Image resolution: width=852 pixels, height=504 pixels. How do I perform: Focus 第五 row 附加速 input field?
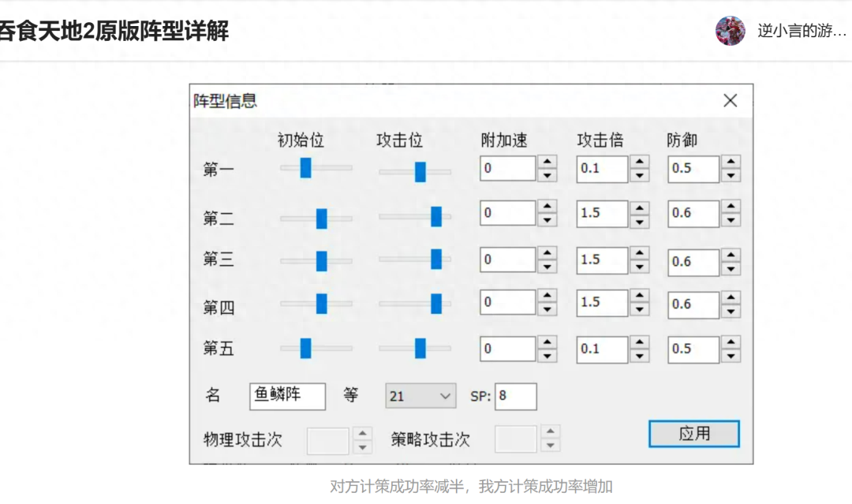tap(508, 349)
